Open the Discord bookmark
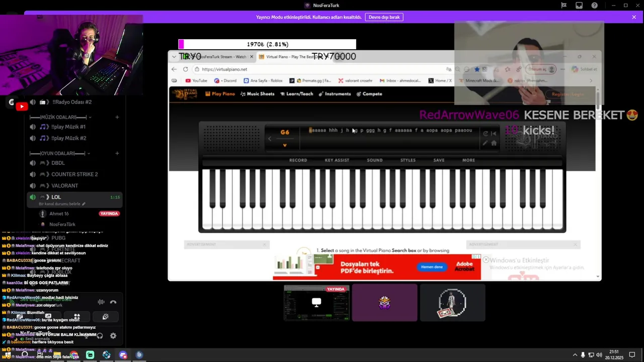Screen dimensions: 644x362 (225, 80)
